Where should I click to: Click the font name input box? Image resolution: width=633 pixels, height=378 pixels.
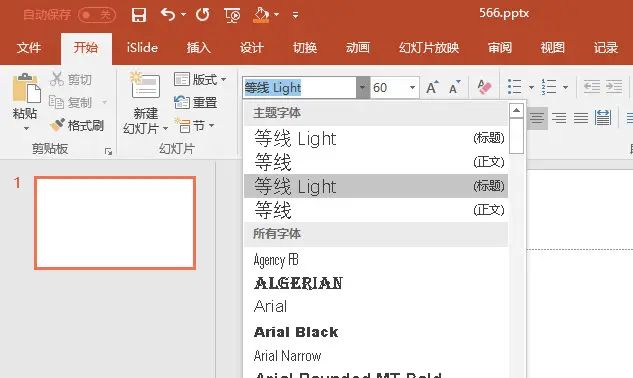coord(299,88)
